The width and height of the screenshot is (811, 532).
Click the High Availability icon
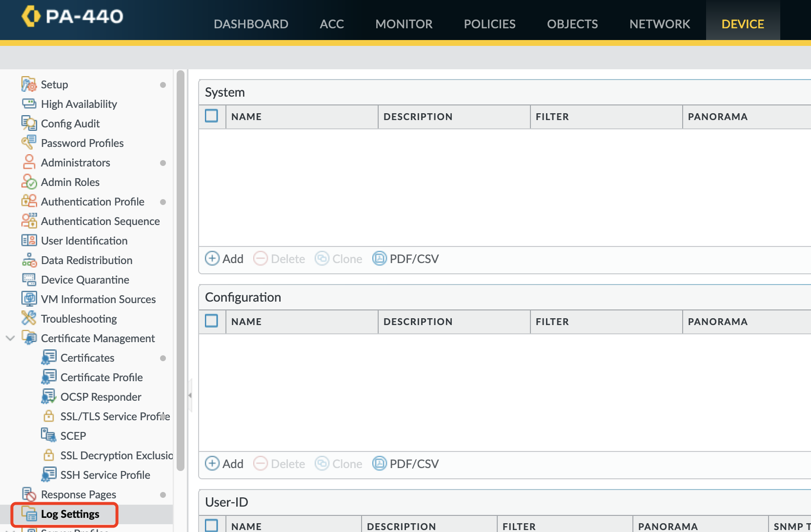tap(29, 104)
